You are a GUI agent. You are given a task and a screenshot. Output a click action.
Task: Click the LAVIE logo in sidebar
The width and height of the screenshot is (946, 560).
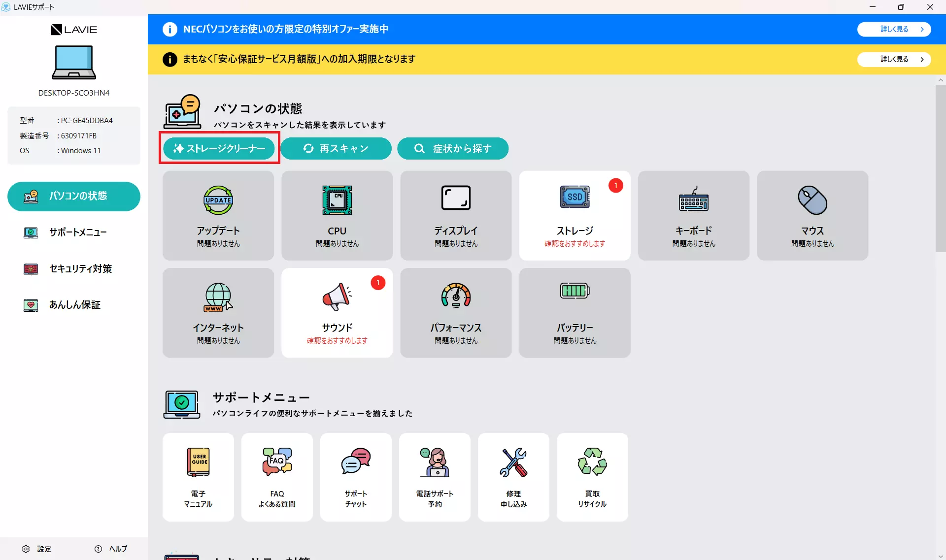pyautogui.click(x=74, y=30)
